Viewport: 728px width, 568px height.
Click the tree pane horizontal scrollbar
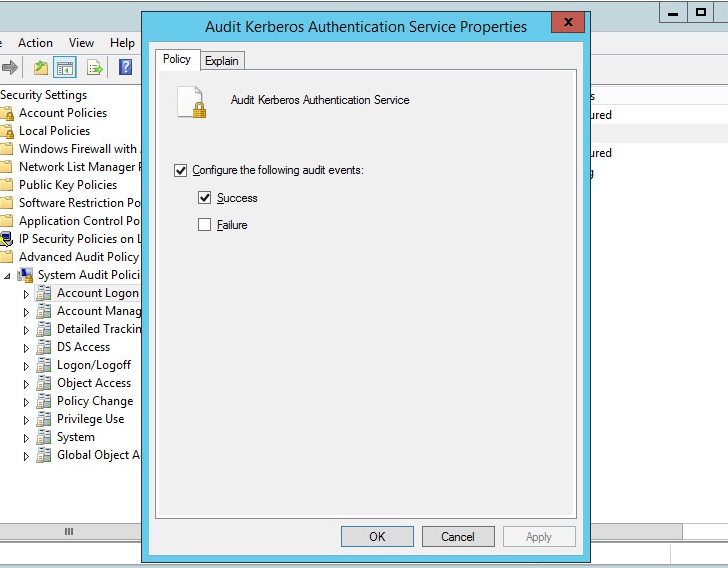point(70,531)
